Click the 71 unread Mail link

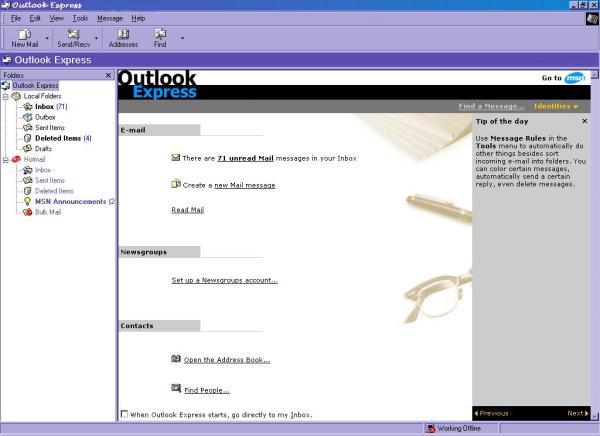245,158
